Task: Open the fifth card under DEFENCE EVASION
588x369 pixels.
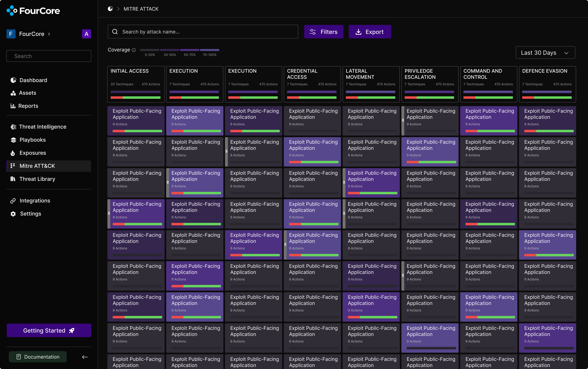Action: (547, 245)
